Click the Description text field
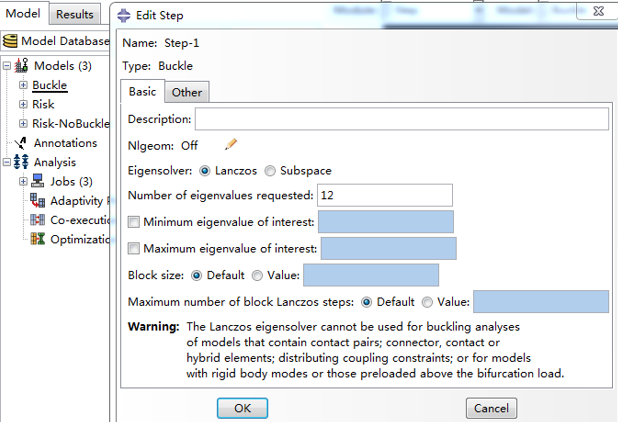The height and width of the screenshot is (422, 618). pos(401,119)
